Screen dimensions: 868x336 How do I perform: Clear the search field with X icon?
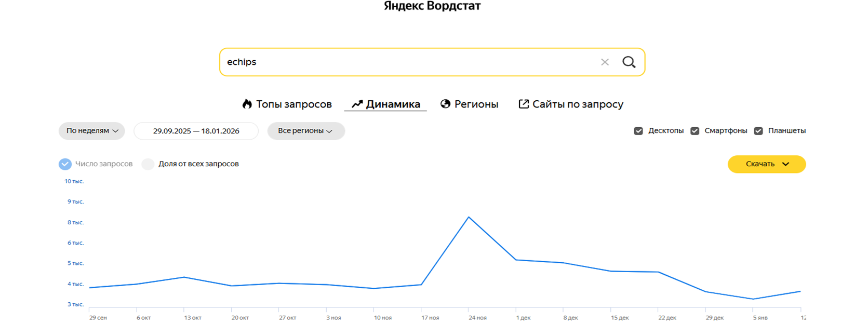pyautogui.click(x=605, y=62)
